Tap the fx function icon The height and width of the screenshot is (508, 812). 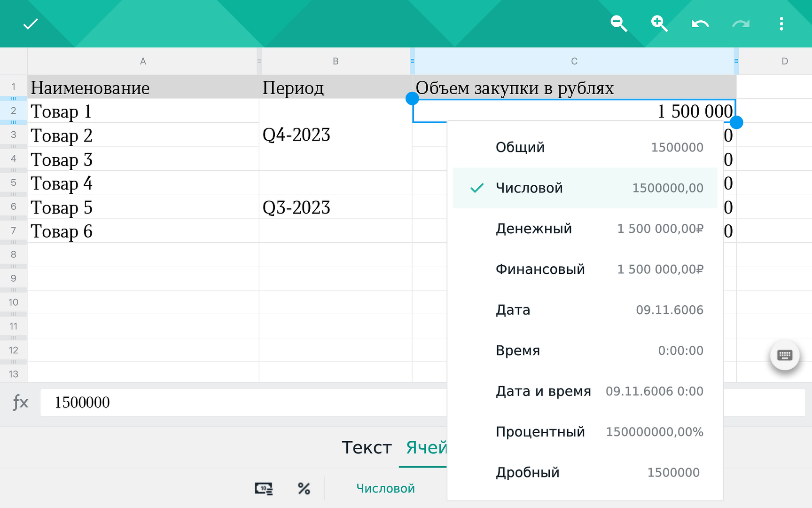click(20, 402)
